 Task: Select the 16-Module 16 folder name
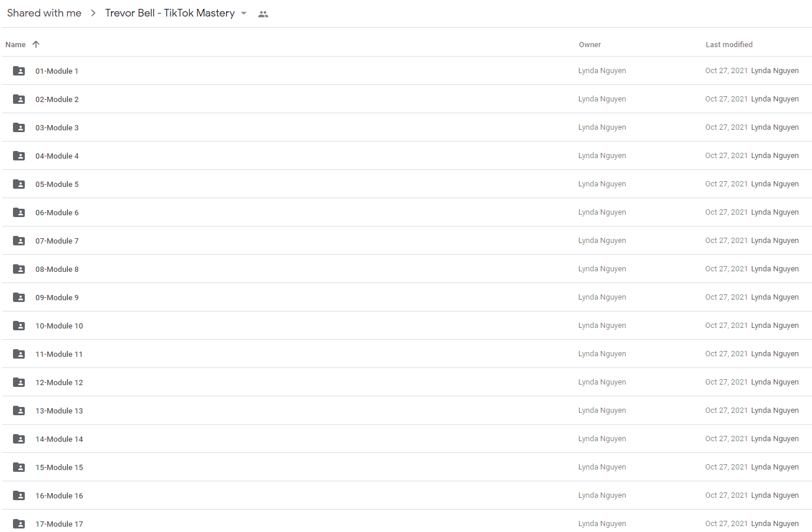pyautogui.click(x=59, y=496)
